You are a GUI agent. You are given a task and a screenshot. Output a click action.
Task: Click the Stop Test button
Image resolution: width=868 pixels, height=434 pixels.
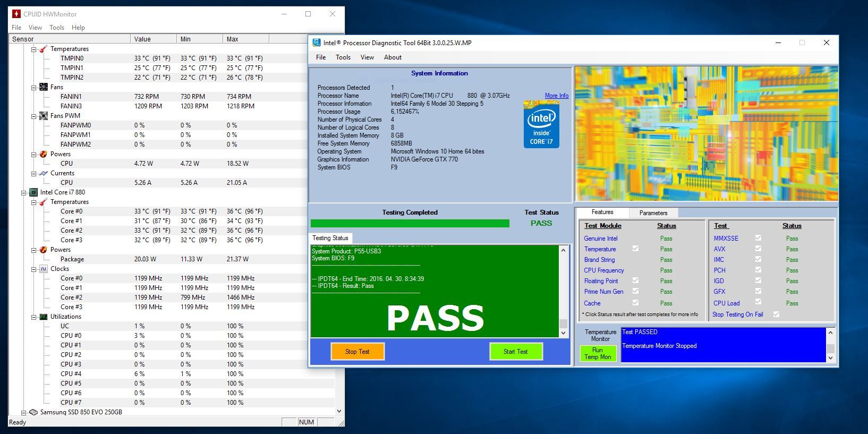click(358, 352)
